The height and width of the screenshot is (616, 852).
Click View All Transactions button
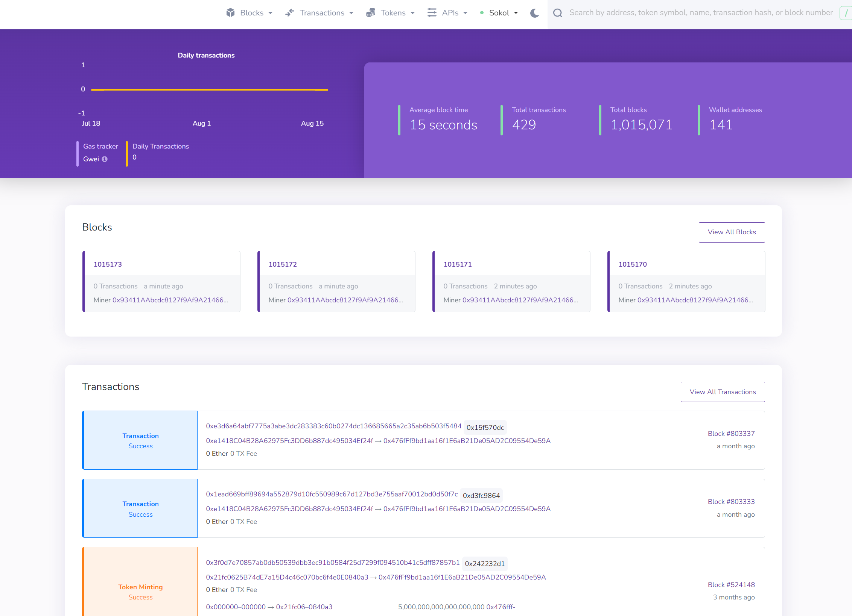[x=723, y=391]
